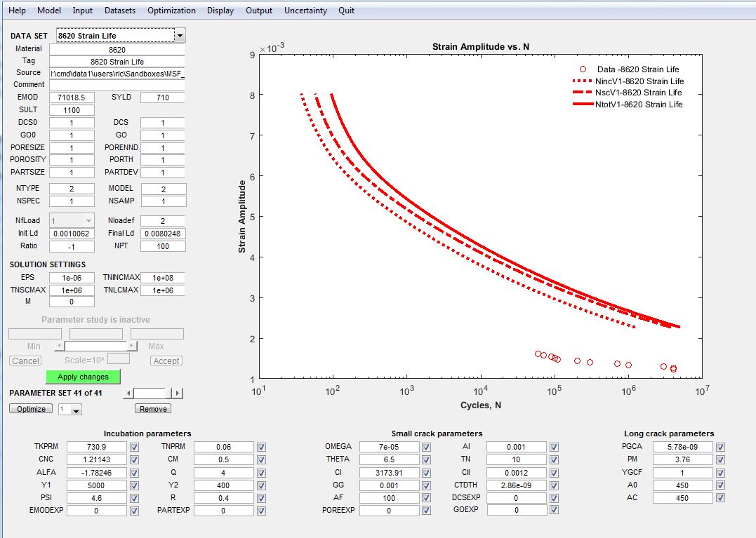Click right arrow of parameter set slider
The width and height of the screenshot is (756, 538).
tap(178, 394)
